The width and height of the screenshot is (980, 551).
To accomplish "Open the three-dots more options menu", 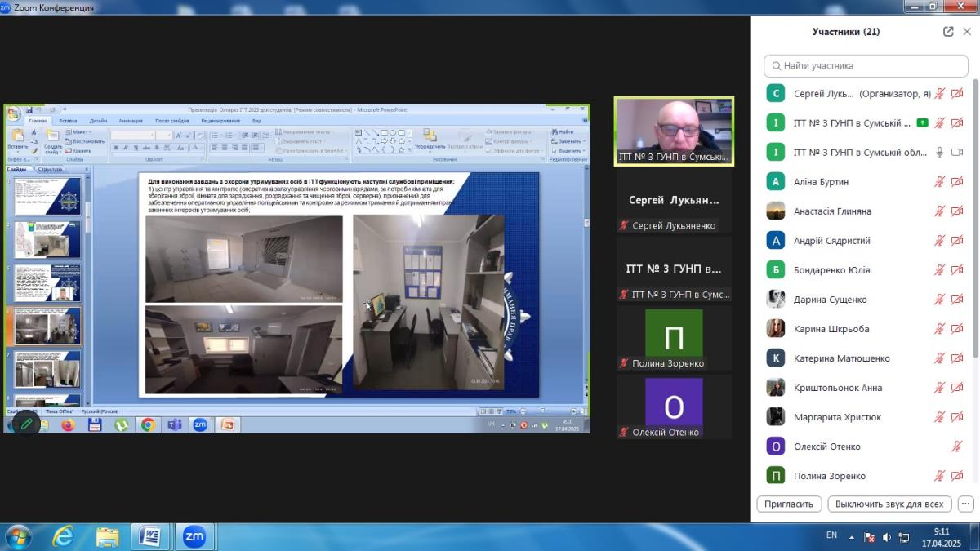I will click(965, 504).
